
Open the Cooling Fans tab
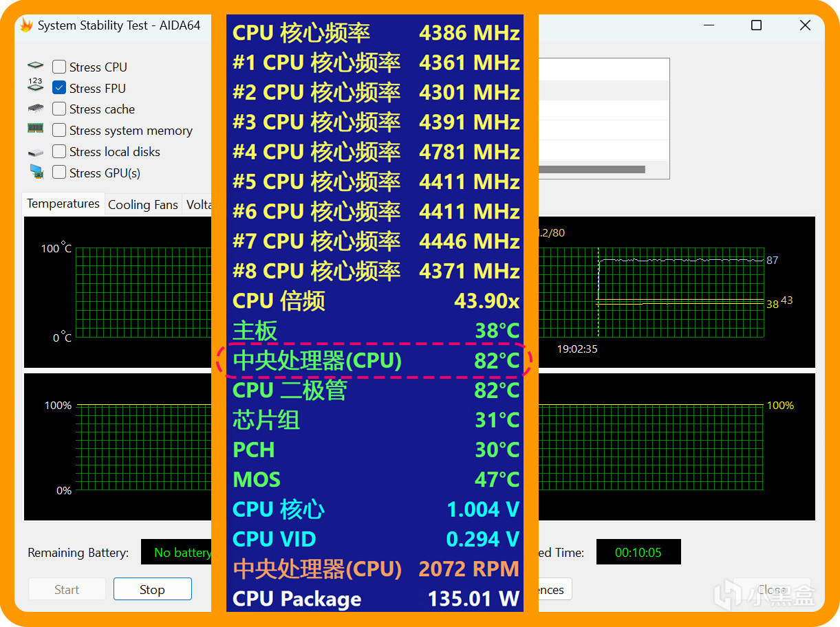click(x=143, y=204)
